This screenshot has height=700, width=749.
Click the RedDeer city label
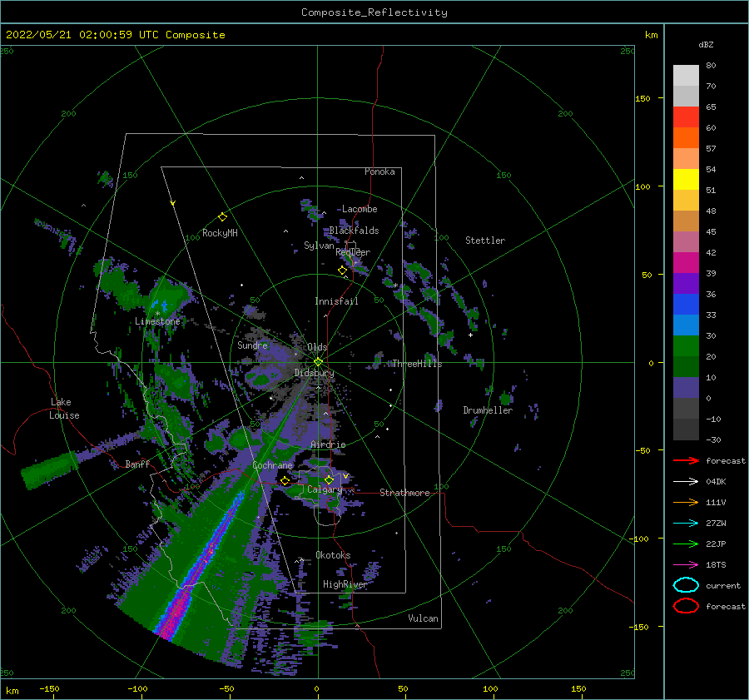tap(353, 252)
